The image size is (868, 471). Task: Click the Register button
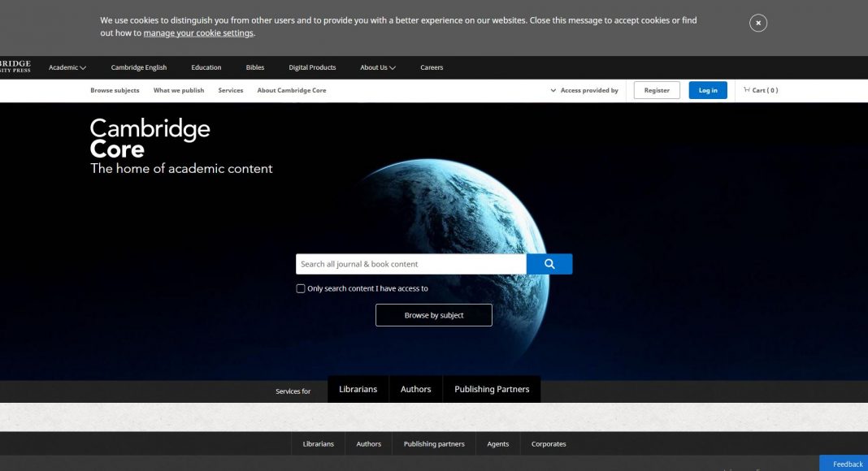tap(657, 90)
